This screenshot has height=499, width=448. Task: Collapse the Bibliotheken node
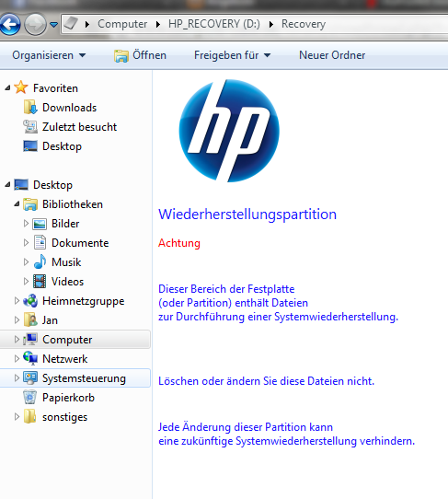17,204
